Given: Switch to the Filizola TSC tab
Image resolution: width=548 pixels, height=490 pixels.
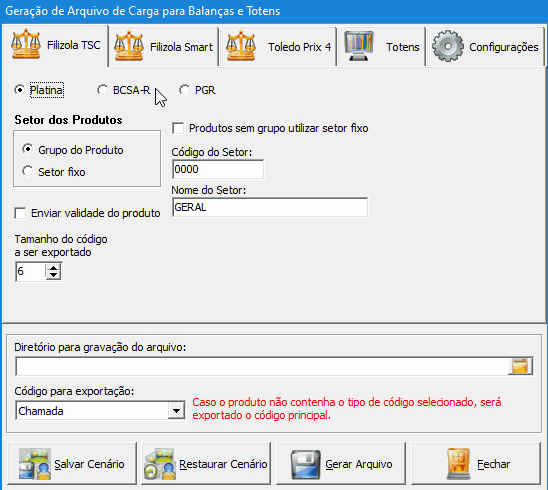Looking at the screenshot, I should pos(56,45).
